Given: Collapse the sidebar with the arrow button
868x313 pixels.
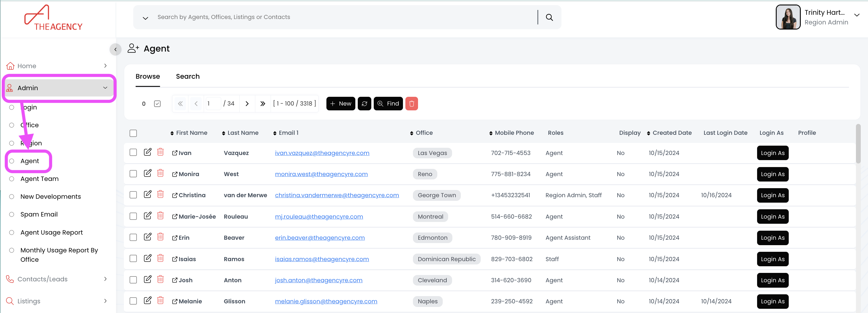Looking at the screenshot, I should click(115, 49).
